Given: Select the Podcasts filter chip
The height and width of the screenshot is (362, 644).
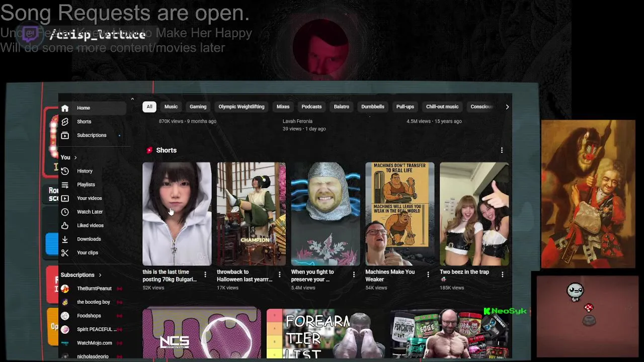Looking at the screenshot, I should (x=311, y=107).
